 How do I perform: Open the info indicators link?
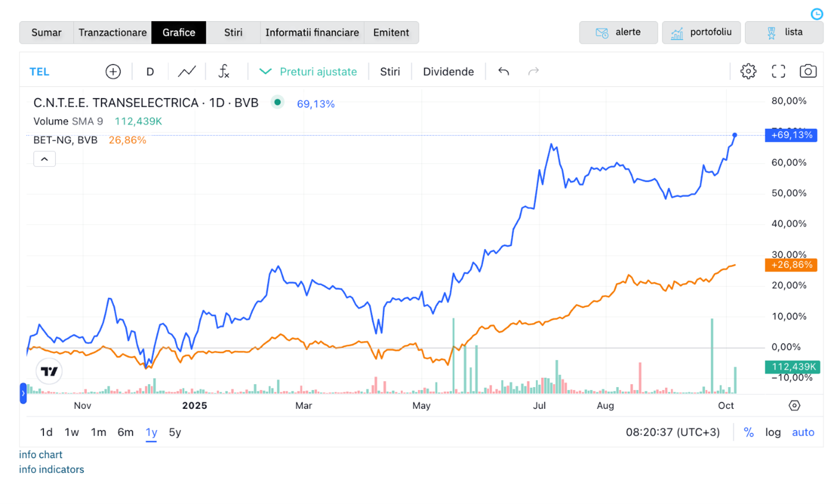pos(52,469)
